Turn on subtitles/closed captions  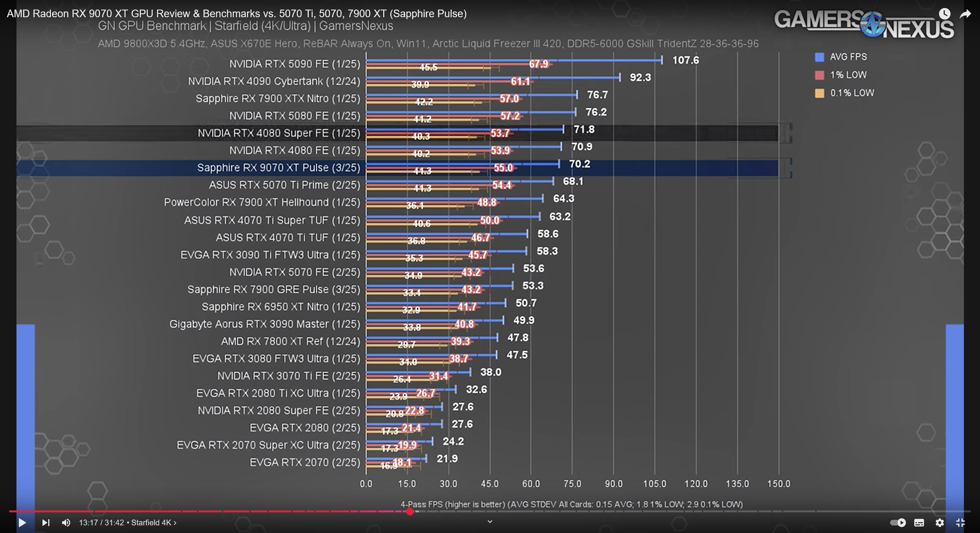point(919,523)
